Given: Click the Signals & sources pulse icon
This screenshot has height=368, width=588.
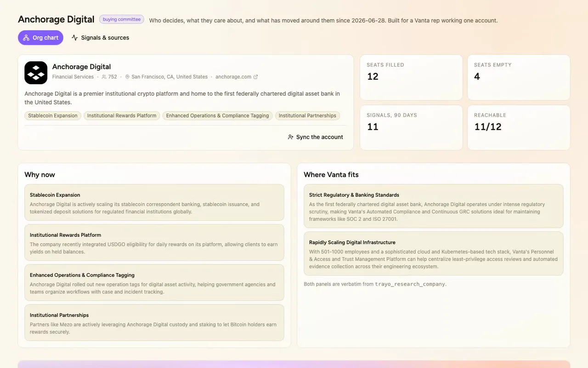Looking at the screenshot, I should [x=75, y=38].
